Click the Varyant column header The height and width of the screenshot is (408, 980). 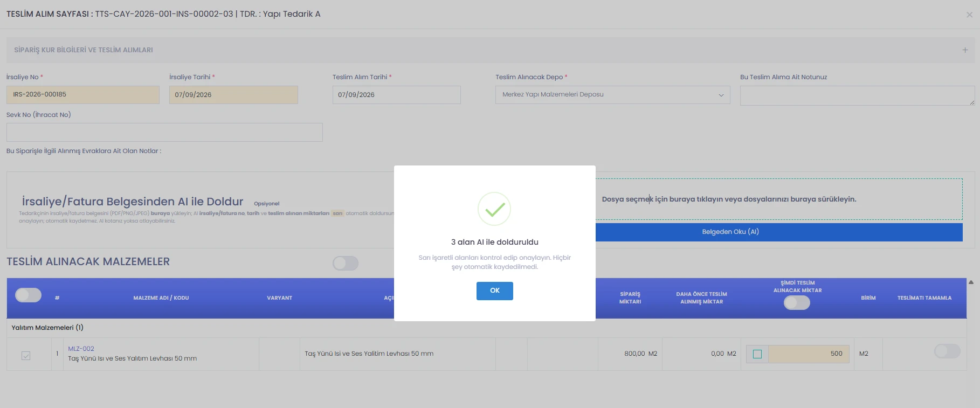click(x=279, y=298)
